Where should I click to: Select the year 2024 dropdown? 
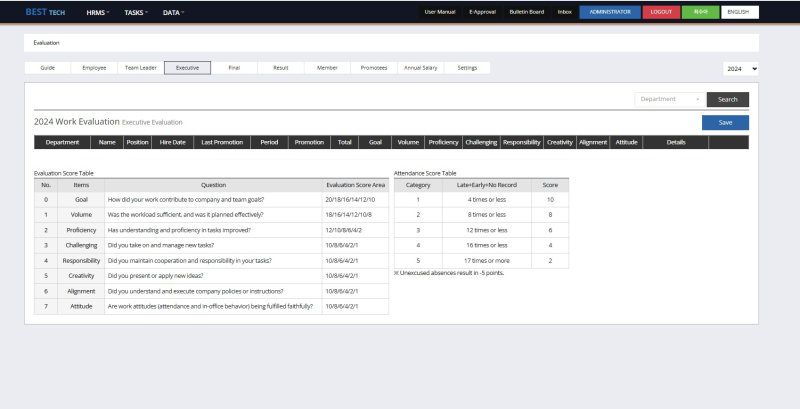740,68
